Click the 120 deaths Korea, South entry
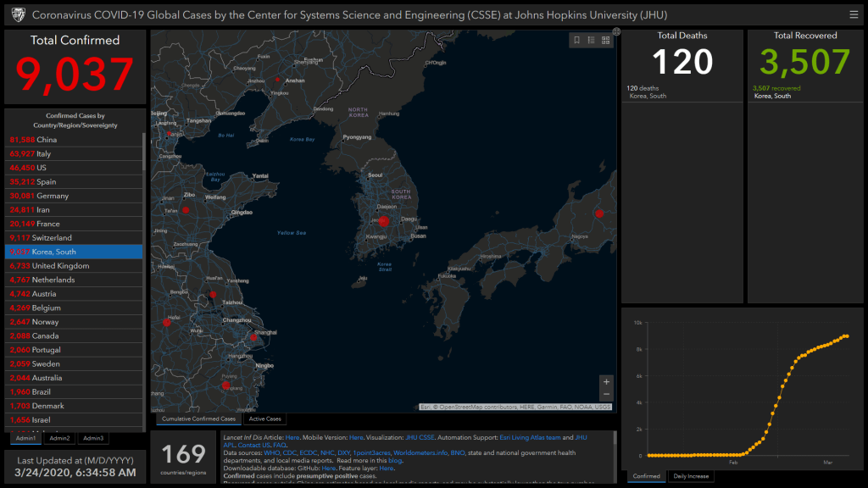The image size is (868, 488). tap(682, 91)
